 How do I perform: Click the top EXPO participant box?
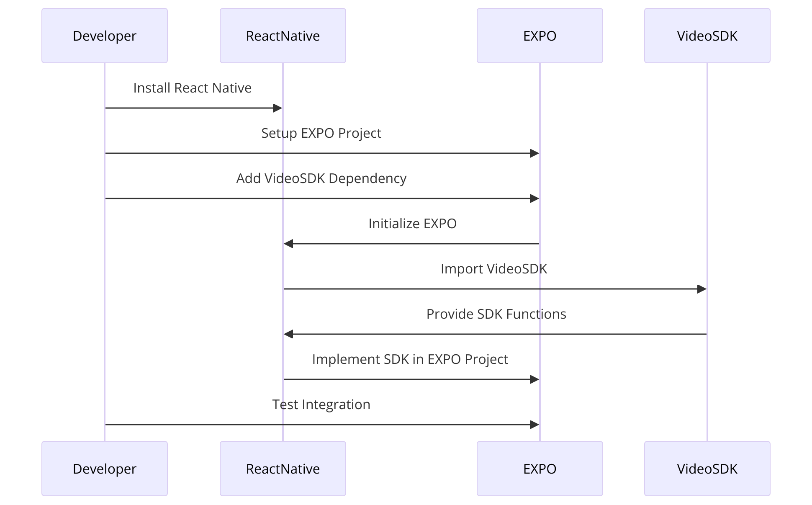(x=540, y=36)
